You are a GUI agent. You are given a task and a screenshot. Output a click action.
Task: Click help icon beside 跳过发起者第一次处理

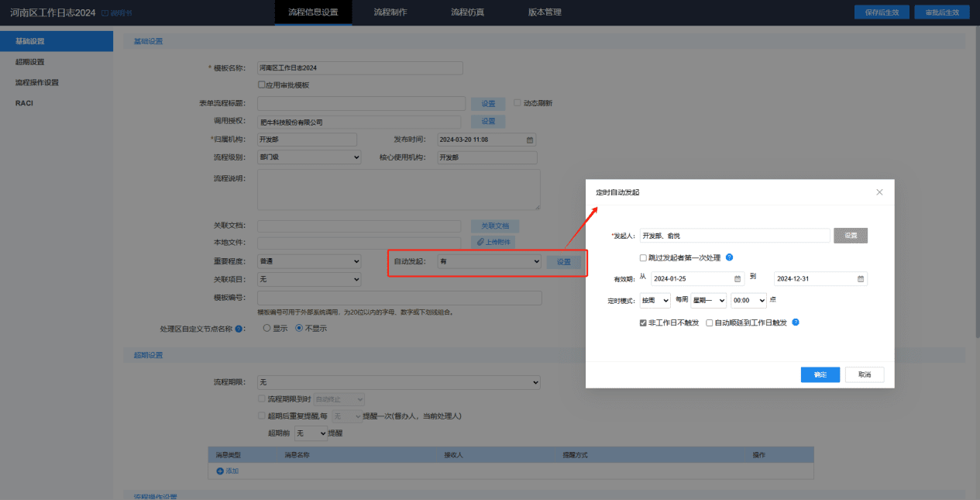729,257
